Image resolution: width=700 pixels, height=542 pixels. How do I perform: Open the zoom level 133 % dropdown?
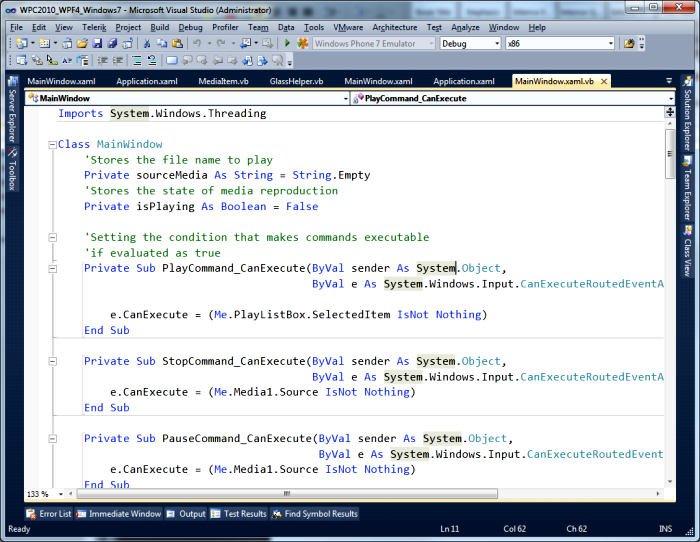pos(59,494)
